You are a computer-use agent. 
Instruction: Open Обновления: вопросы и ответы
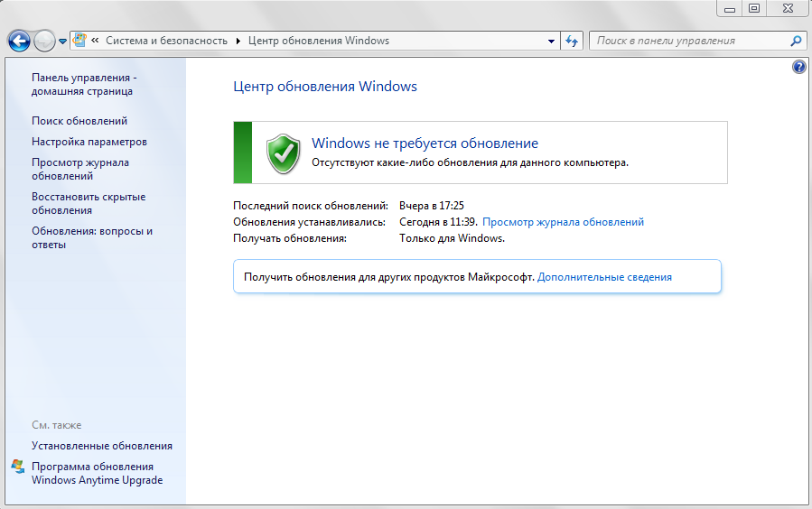(92, 238)
